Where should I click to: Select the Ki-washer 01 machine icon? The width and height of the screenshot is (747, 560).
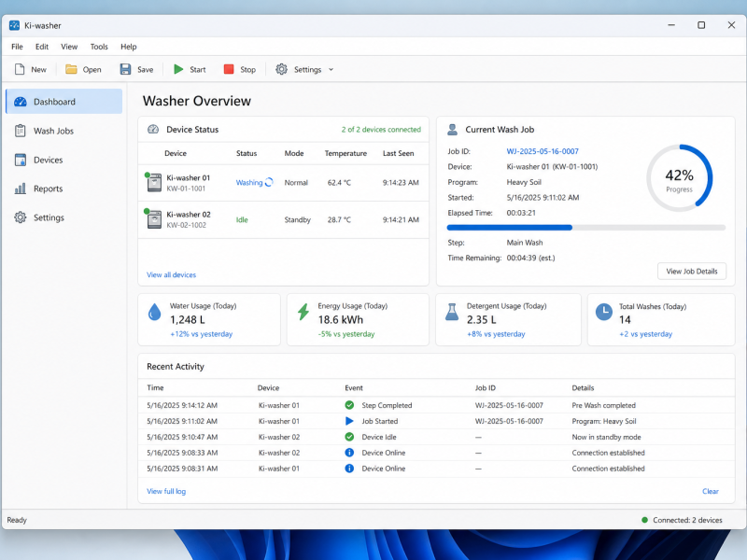[154, 183]
